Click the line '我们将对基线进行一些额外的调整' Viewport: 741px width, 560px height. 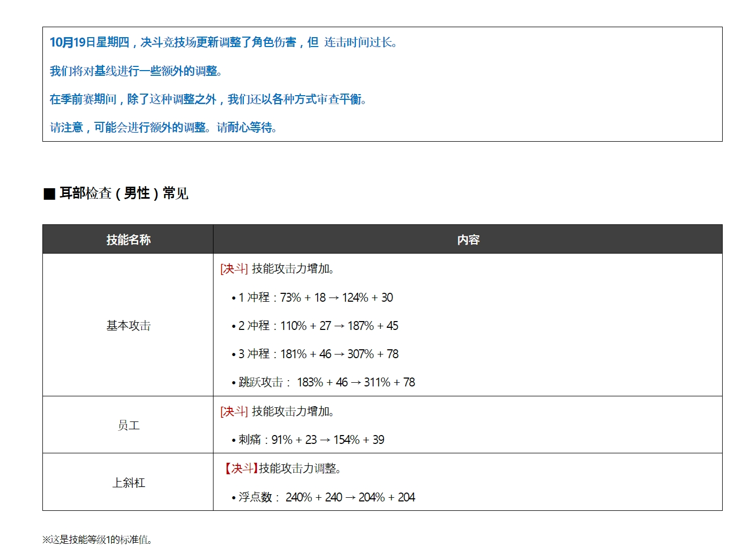136,71
